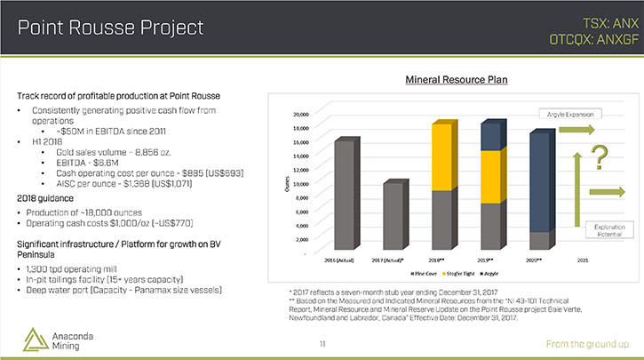This screenshot has height=360, width=644.
Task: Select the Point Rousse Project slide title
Action: [110, 28]
